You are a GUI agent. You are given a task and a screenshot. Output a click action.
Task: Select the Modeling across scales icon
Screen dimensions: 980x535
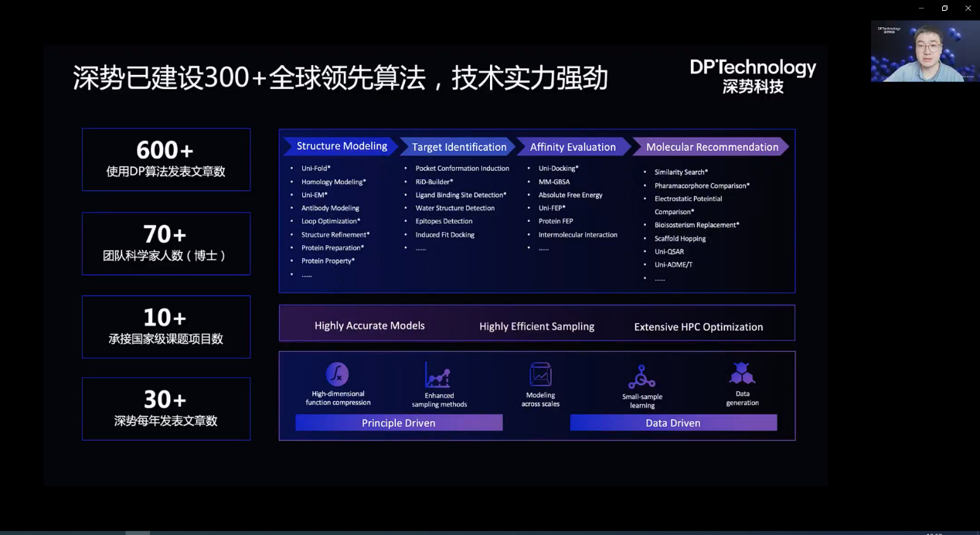[540, 375]
